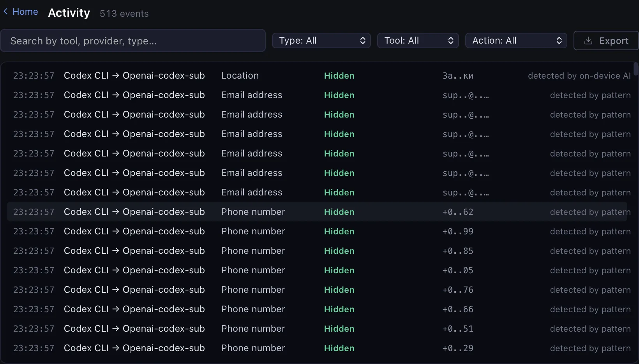
Task: Select the Phone number row ending +0..29
Action: point(317,348)
